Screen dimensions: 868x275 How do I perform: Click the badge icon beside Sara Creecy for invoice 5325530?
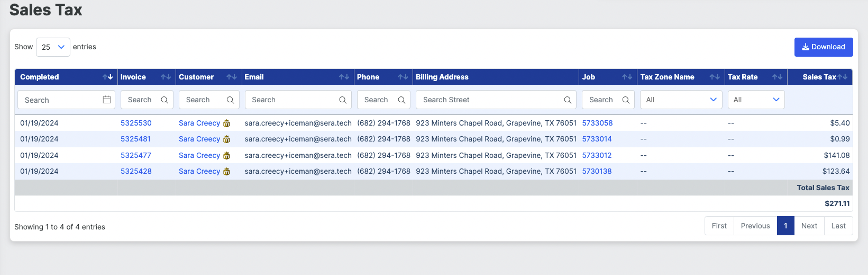tap(226, 123)
